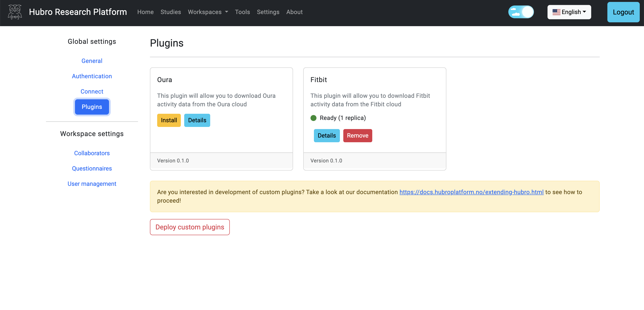Viewport: 644px width, 310px height.
Task: Select the Settings menu item
Action: (268, 12)
